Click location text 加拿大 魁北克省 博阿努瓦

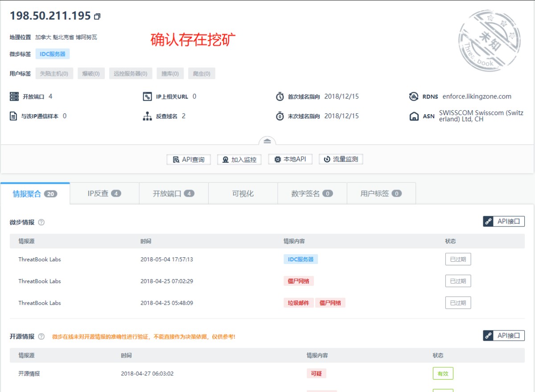pos(66,37)
